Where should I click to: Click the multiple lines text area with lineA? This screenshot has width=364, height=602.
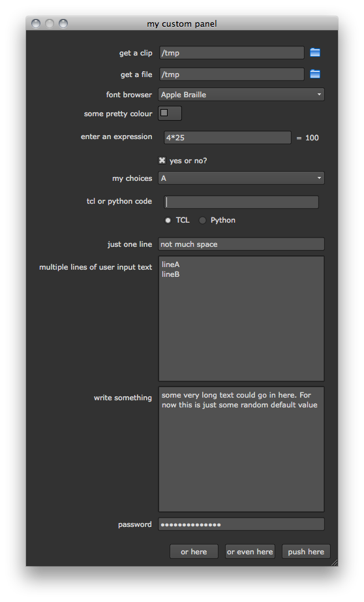click(x=241, y=319)
